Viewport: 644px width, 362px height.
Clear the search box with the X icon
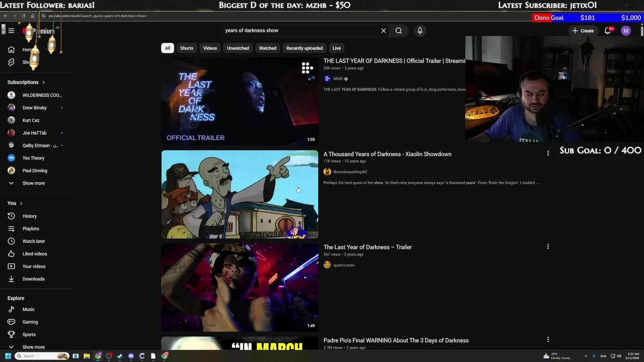tap(383, 31)
